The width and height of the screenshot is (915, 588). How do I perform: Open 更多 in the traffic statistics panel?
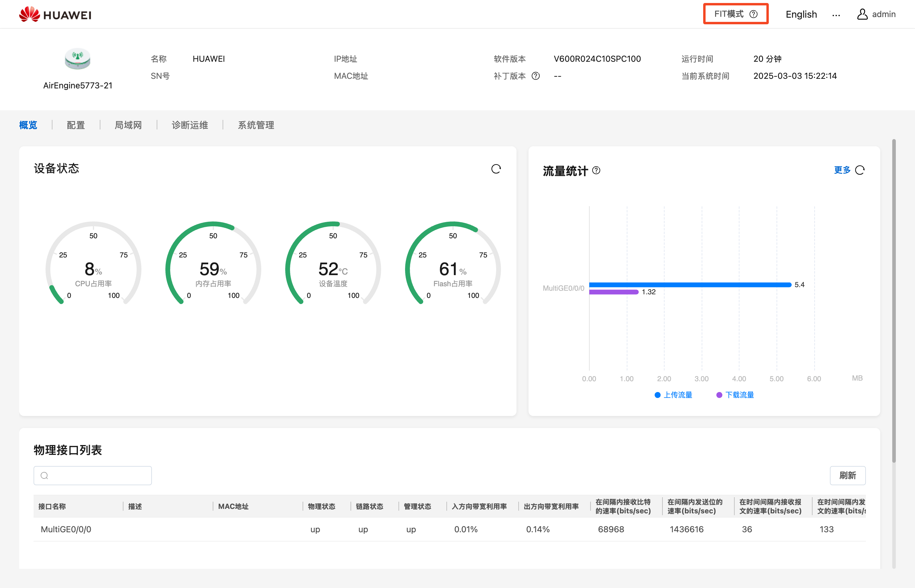tap(842, 170)
